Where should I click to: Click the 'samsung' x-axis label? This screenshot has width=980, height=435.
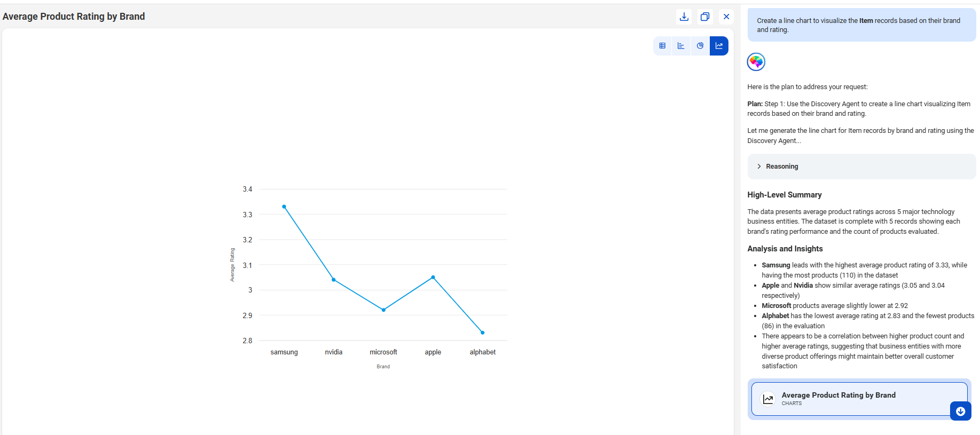pyautogui.click(x=284, y=352)
